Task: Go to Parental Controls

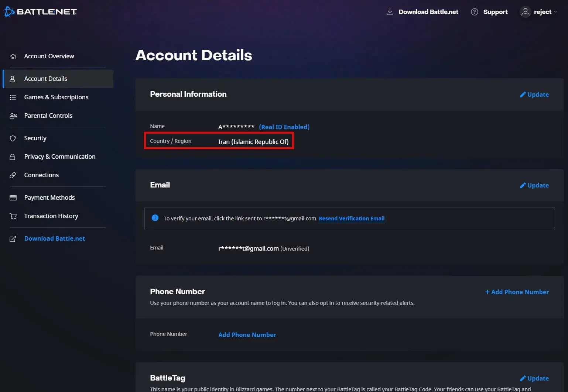Action: click(x=48, y=116)
